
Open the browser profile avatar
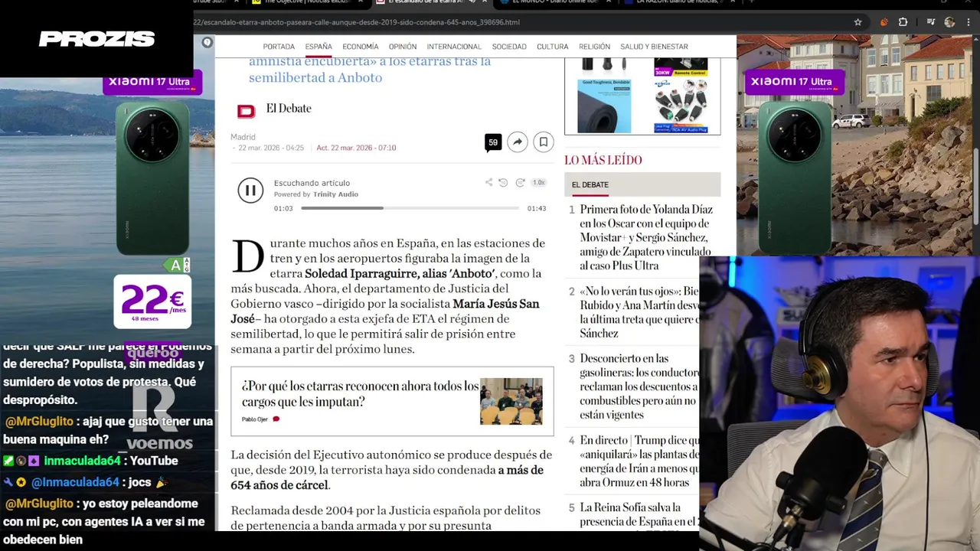[950, 22]
